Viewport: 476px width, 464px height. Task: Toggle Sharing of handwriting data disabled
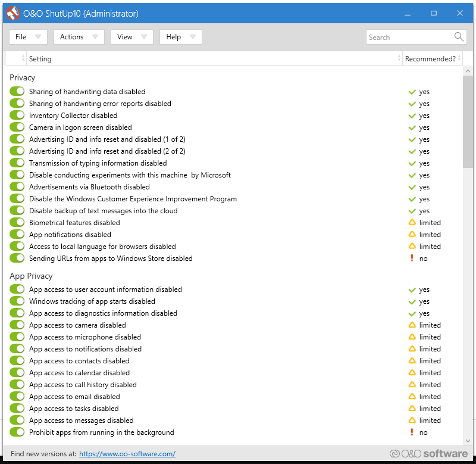(x=17, y=91)
